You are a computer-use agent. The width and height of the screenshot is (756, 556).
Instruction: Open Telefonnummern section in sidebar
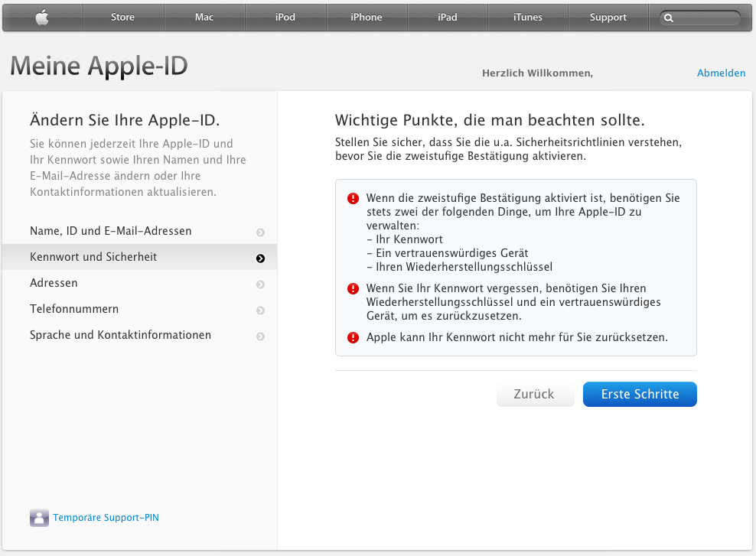[x=140, y=309]
